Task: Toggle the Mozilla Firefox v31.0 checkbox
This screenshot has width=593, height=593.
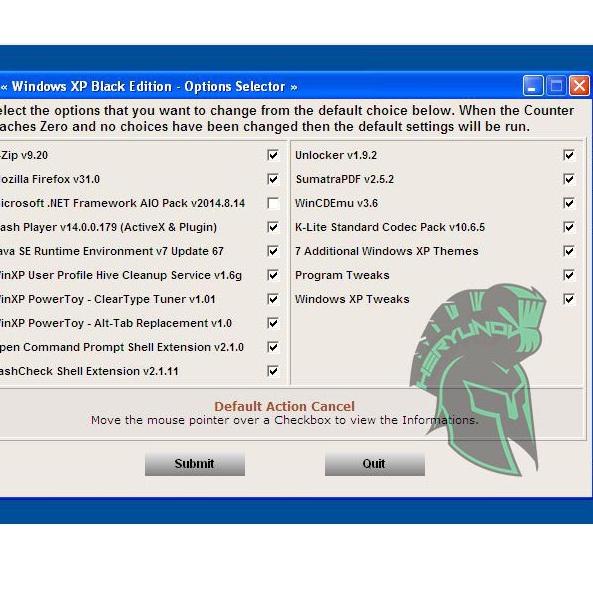Action: 273,179
